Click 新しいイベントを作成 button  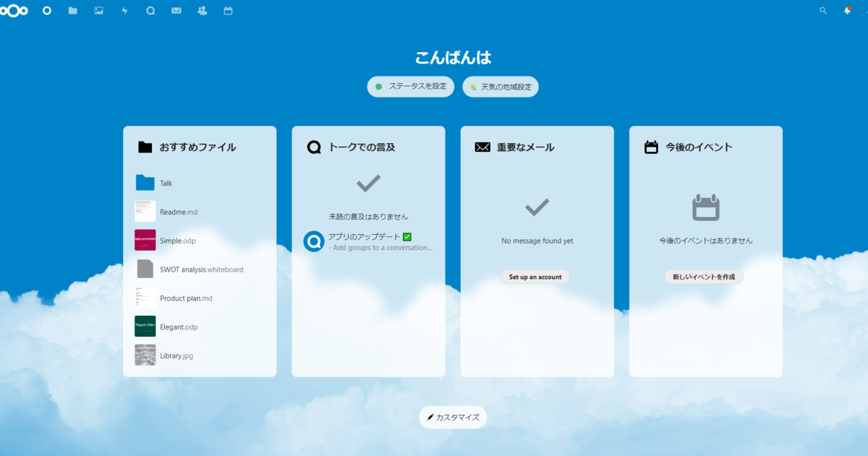704,277
